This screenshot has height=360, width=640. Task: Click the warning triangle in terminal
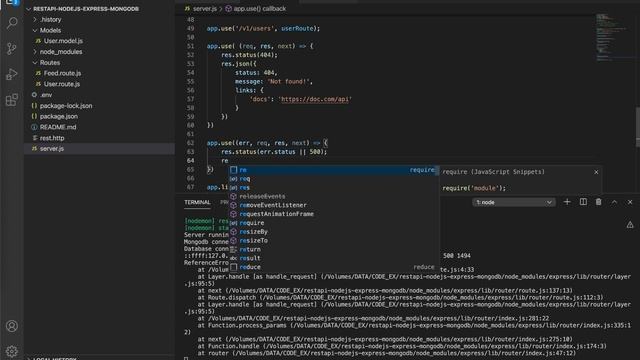[x=630, y=224]
